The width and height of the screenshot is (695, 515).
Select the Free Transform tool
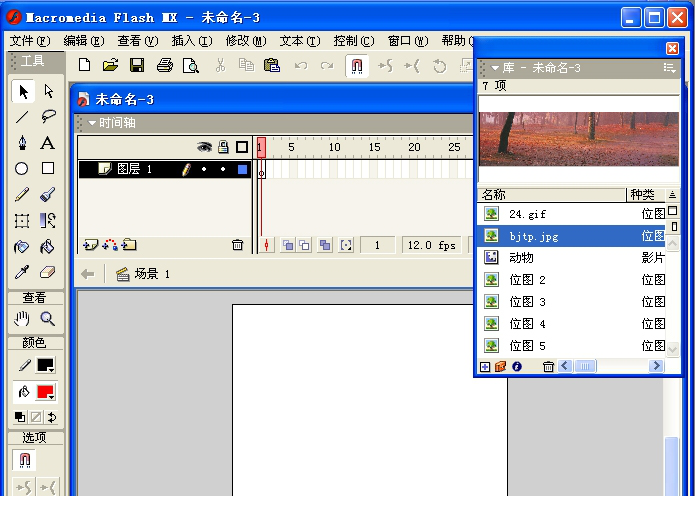coord(22,220)
